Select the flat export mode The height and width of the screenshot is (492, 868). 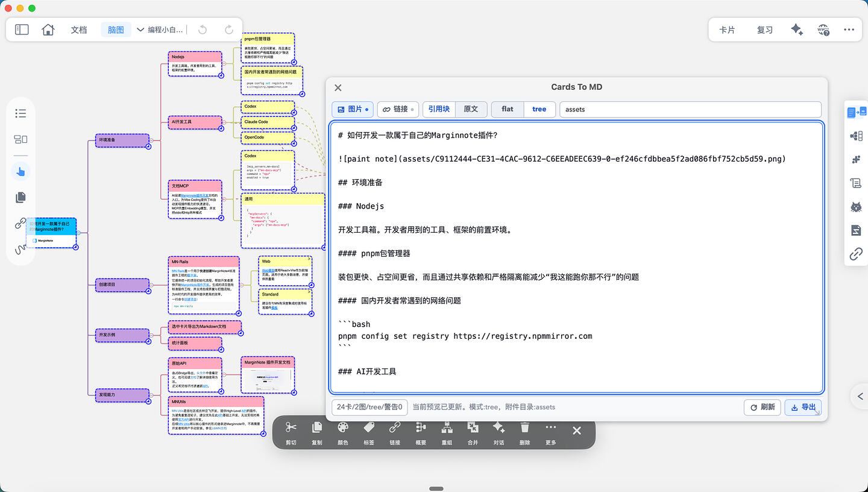coord(508,109)
